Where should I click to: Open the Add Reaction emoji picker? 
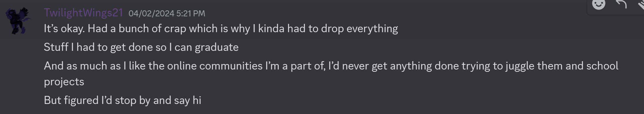598,4
